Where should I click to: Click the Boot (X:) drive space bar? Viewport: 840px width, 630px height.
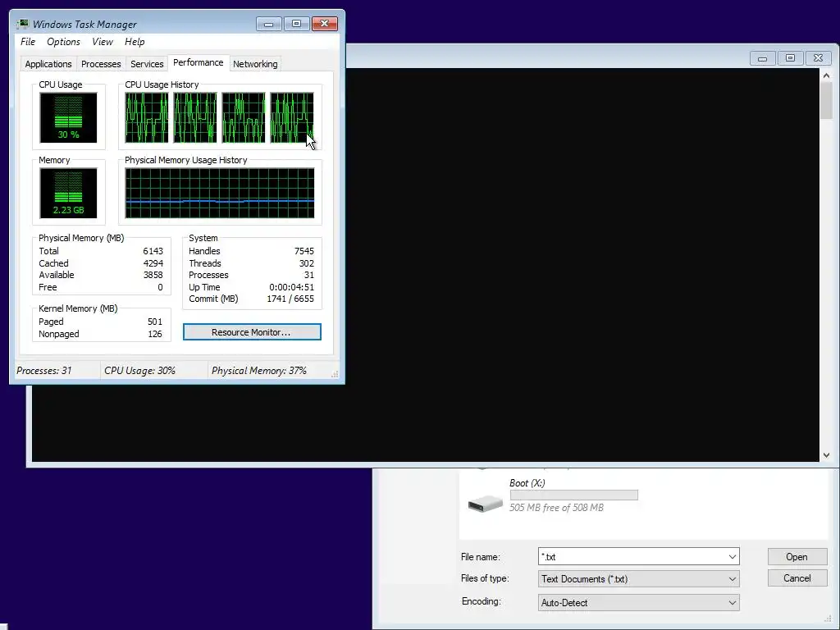(x=573, y=495)
